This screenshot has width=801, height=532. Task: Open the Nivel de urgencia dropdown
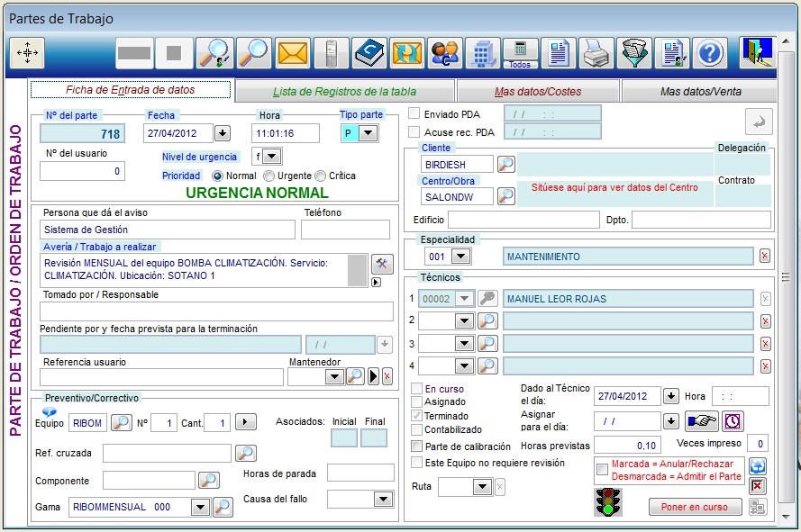pos(273,157)
